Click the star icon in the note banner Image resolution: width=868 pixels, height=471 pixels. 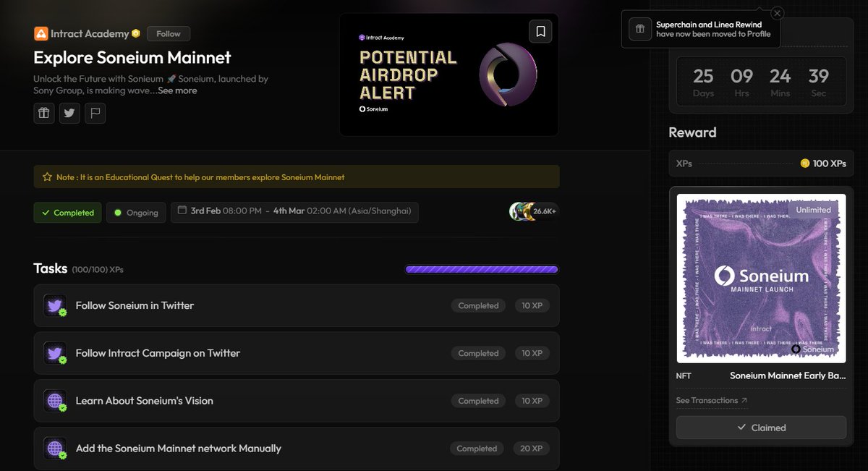(47, 177)
